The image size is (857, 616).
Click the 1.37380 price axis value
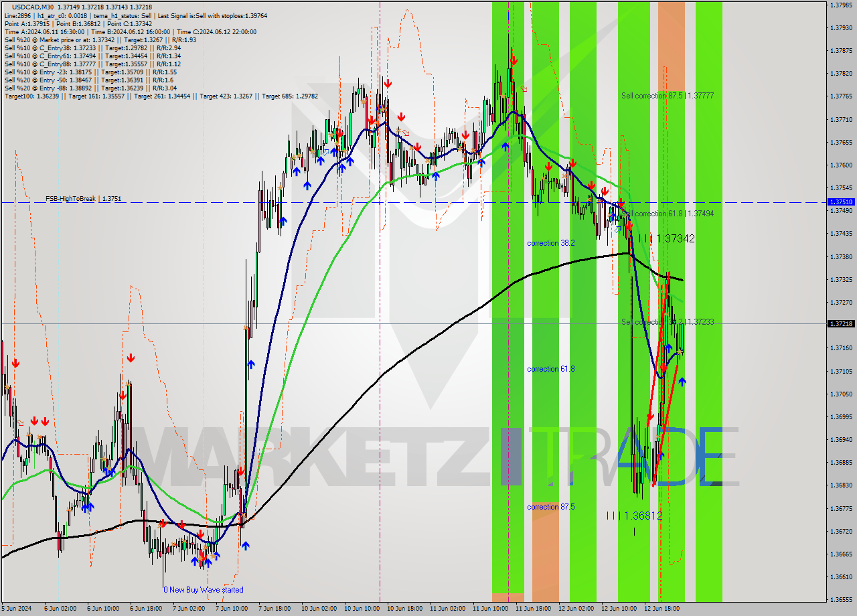[842, 256]
